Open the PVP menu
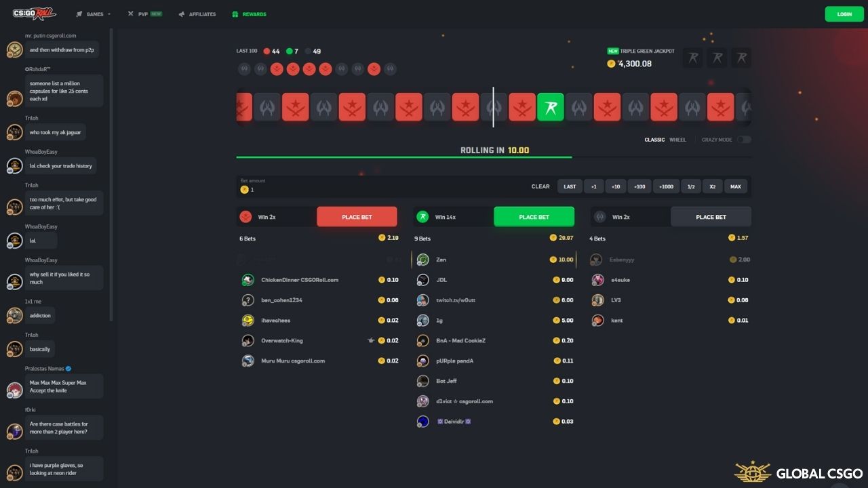The width and height of the screenshot is (868, 488). [x=144, y=14]
